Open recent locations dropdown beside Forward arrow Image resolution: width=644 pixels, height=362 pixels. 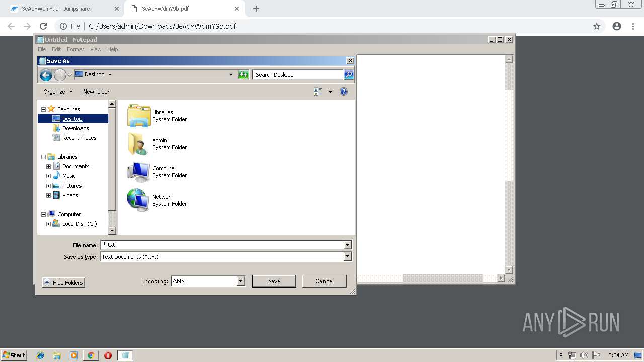[x=69, y=75]
